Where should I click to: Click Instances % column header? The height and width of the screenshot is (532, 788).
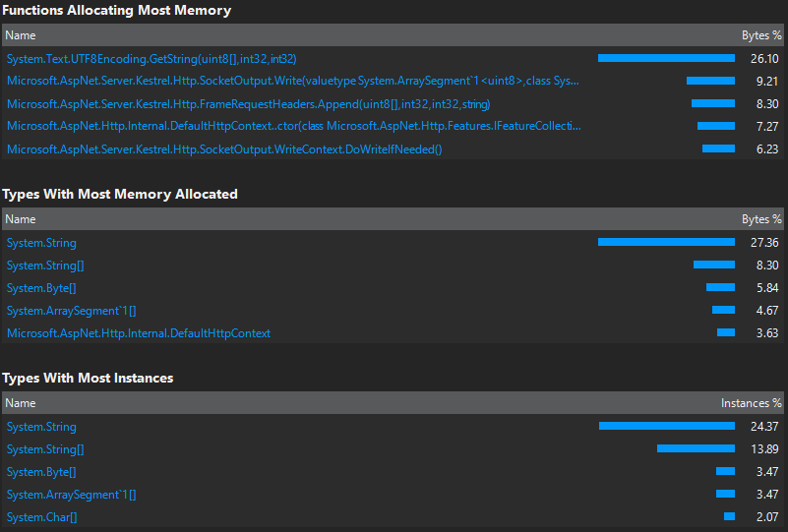click(x=751, y=403)
